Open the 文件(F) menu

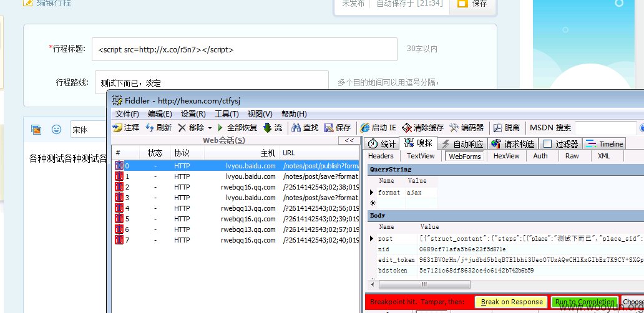[127, 114]
